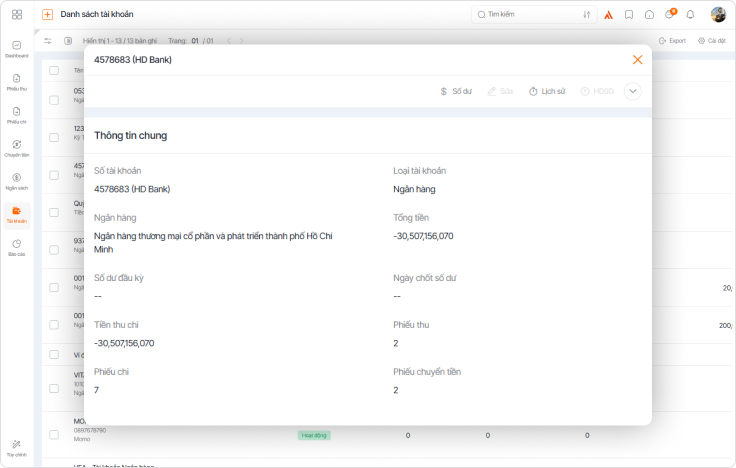This screenshot has width=736, height=468.
Task: Focus the Tìm kiếm search field
Action: pyautogui.click(x=534, y=15)
